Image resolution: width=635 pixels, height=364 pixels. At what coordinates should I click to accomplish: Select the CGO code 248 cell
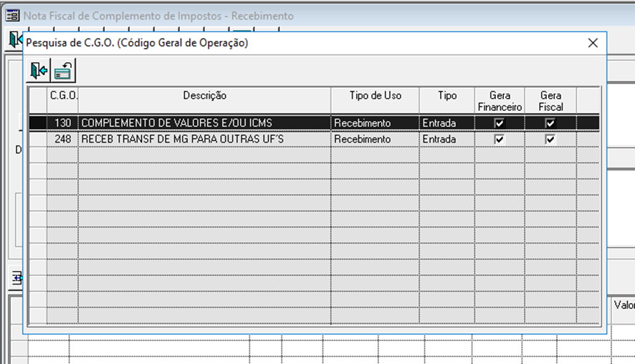pos(63,139)
